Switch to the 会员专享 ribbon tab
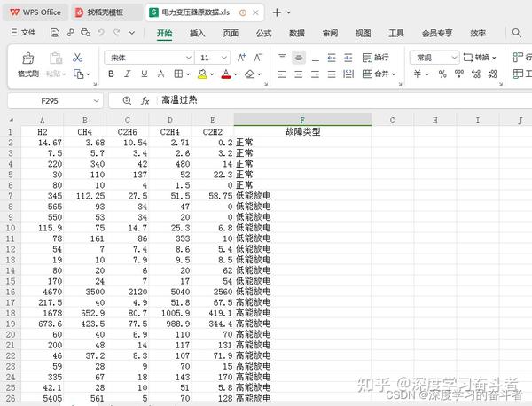This screenshot has height=406, width=532. pyautogui.click(x=437, y=33)
